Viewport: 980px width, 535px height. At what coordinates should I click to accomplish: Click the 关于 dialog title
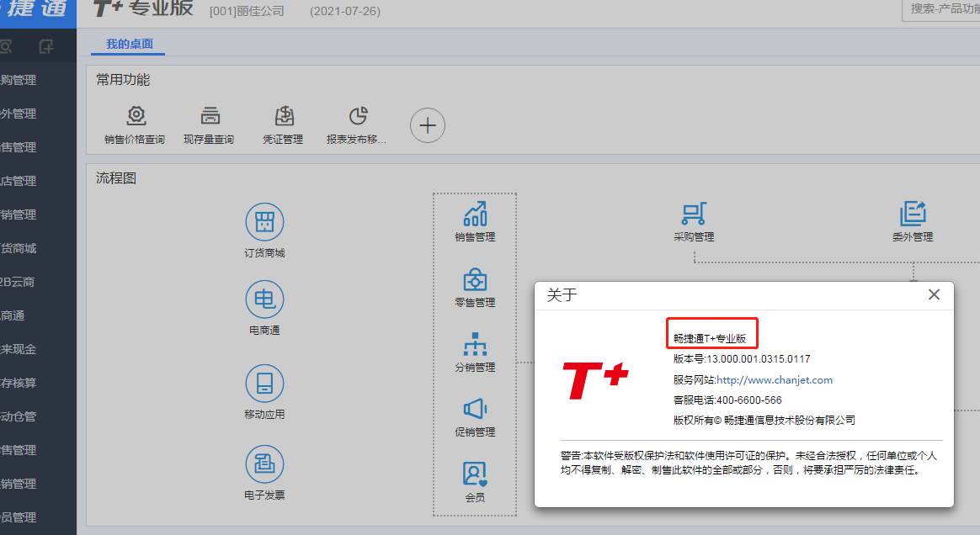[562, 294]
